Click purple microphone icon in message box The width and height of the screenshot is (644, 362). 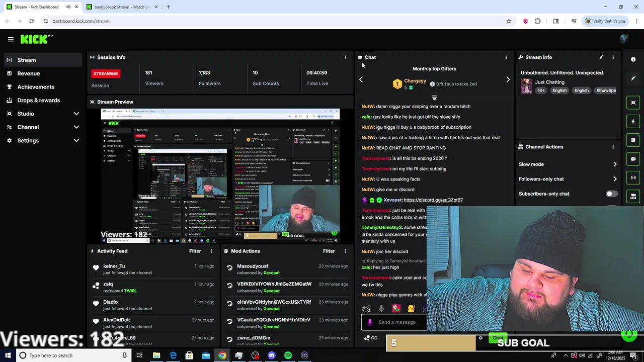pyautogui.click(x=370, y=322)
